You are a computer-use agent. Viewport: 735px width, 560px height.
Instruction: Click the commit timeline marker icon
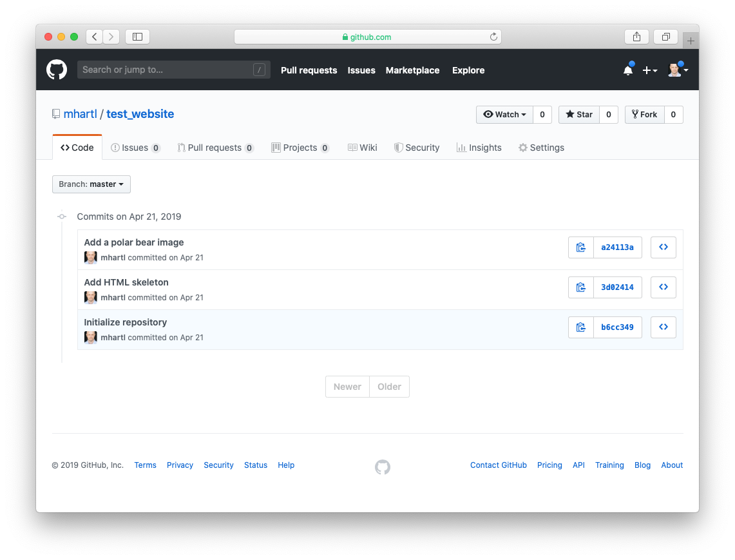click(x=61, y=217)
